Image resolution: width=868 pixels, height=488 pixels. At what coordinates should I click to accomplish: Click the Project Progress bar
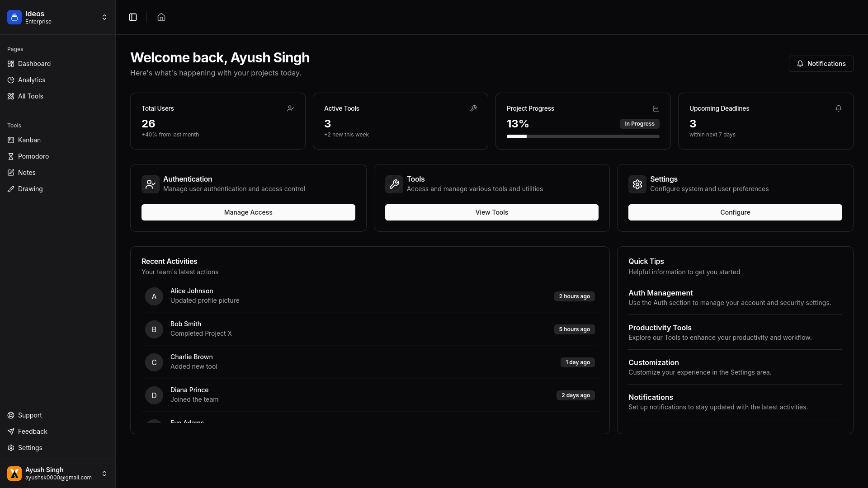[583, 136]
